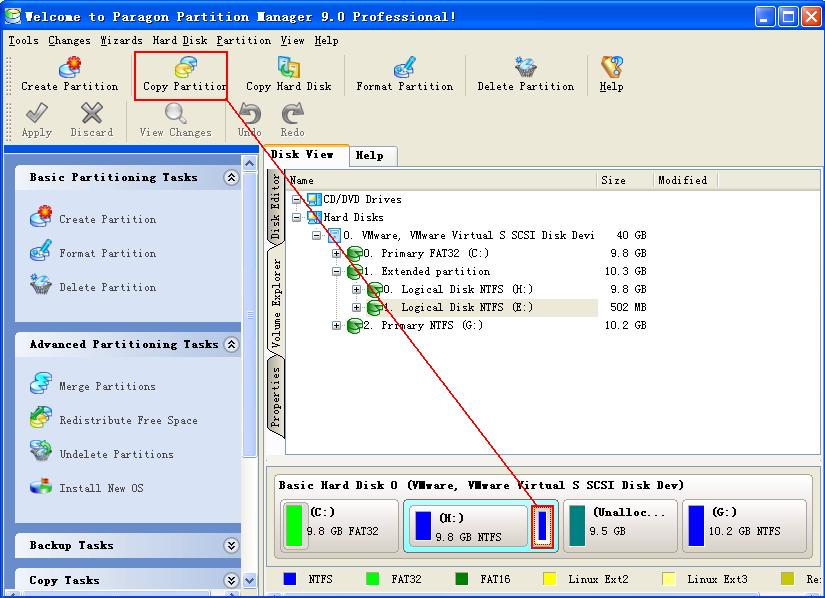Click the yellow Linux Ext2 legend swatch
This screenshot has width=825, height=598.
(549, 579)
